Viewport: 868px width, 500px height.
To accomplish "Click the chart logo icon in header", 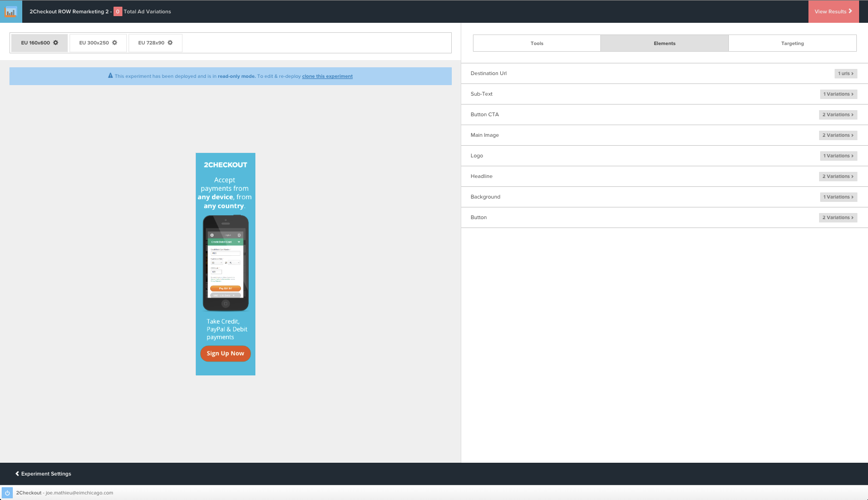I will coord(11,11).
